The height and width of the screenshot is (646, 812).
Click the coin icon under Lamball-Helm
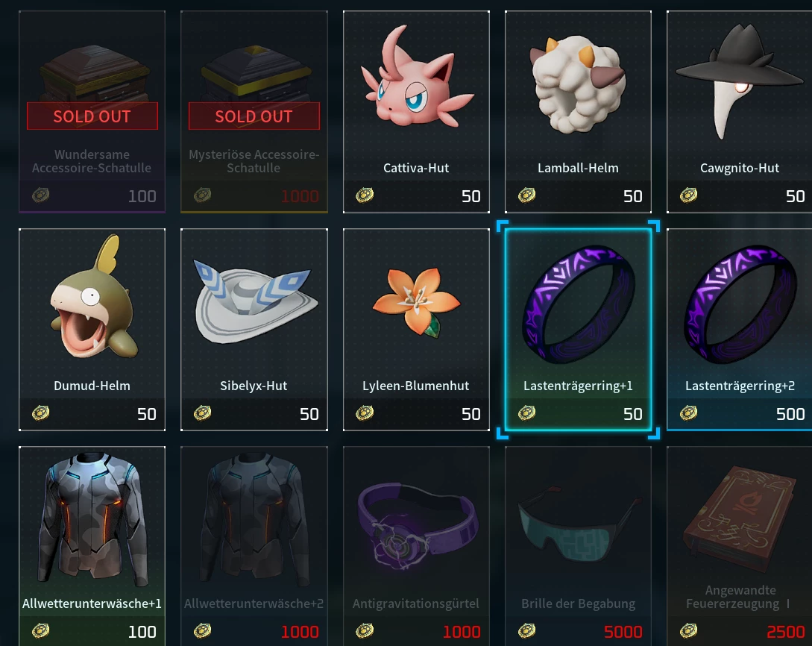[526, 195]
